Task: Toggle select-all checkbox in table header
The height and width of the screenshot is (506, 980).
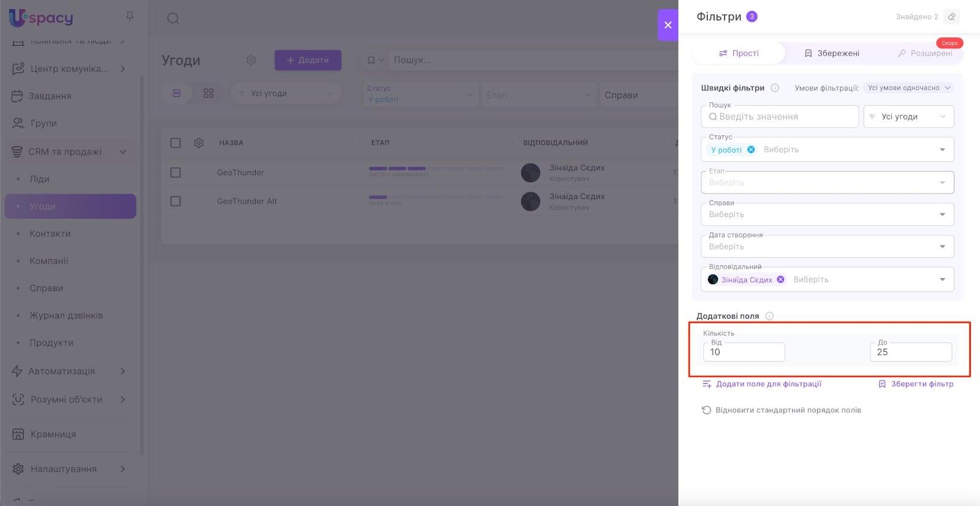Action: [175, 143]
